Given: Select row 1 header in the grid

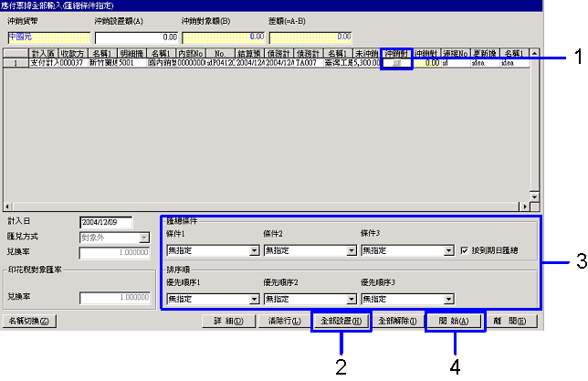Looking at the screenshot, I should coord(16,64).
